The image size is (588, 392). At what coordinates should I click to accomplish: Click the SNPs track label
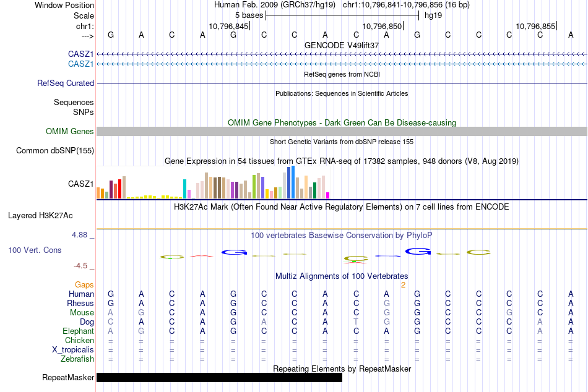tap(84, 112)
